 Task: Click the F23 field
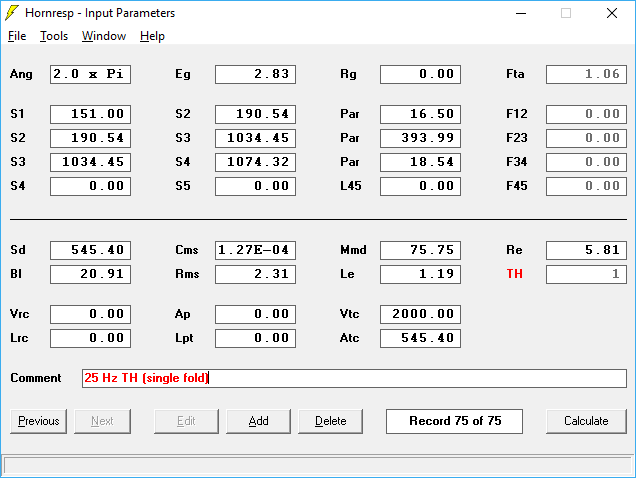coord(586,138)
